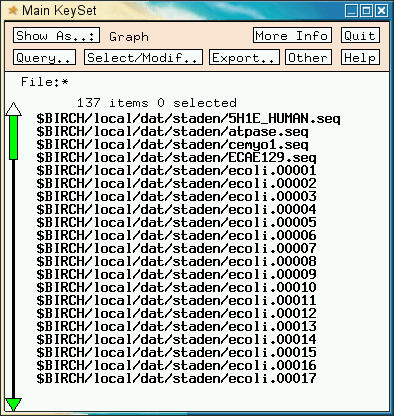Select the ecoli.00001 entry
Screen dimensions: 394x416
point(176,171)
